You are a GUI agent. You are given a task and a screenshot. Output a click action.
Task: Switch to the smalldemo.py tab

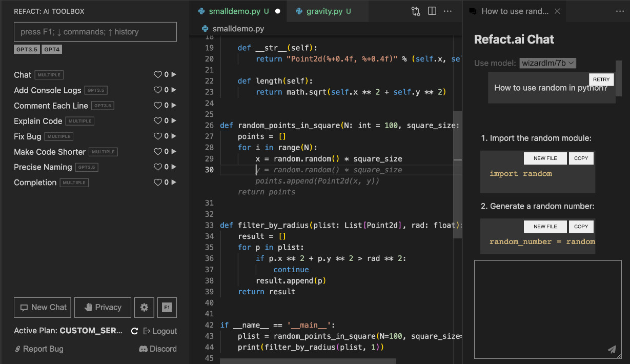(x=238, y=11)
